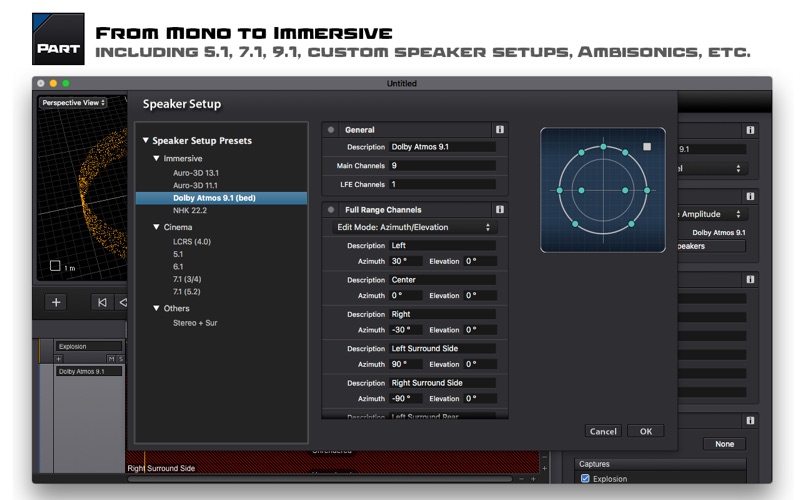The image size is (800, 500).
Task: Click the Left channel description field
Action: tap(442, 245)
